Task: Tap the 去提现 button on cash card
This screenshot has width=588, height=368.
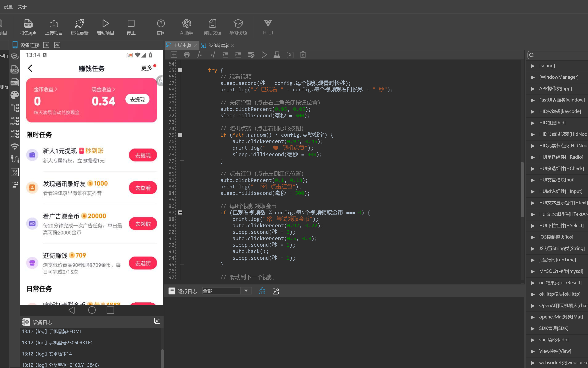Action: (137, 99)
